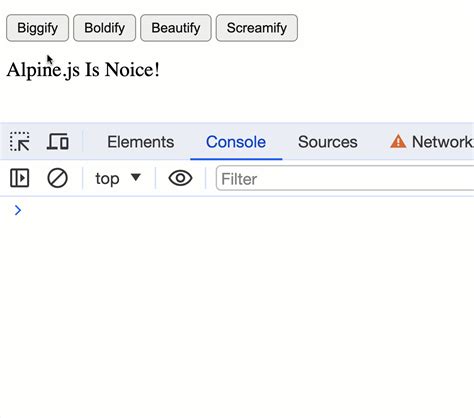Toggle the device toolbar icon

(58, 142)
